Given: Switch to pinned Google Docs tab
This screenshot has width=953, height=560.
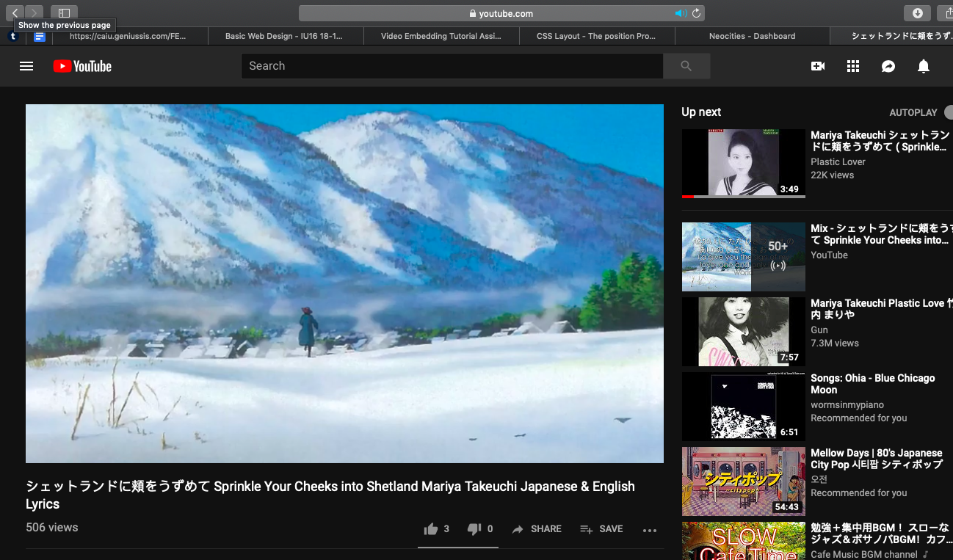Looking at the screenshot, I should click(x=40, y=36).
